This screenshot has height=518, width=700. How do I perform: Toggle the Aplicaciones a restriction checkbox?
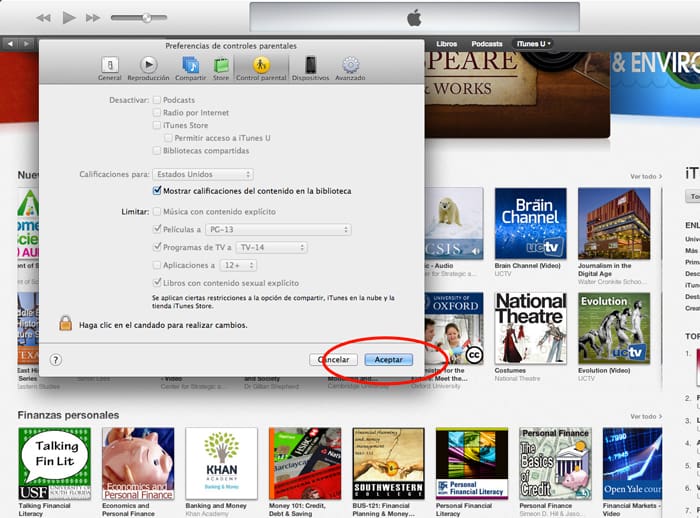coord(157,265)
